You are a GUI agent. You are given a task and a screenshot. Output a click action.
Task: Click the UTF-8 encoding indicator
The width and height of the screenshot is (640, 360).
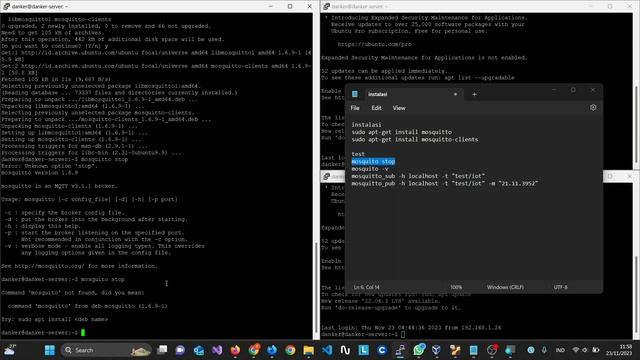point(560,287)
